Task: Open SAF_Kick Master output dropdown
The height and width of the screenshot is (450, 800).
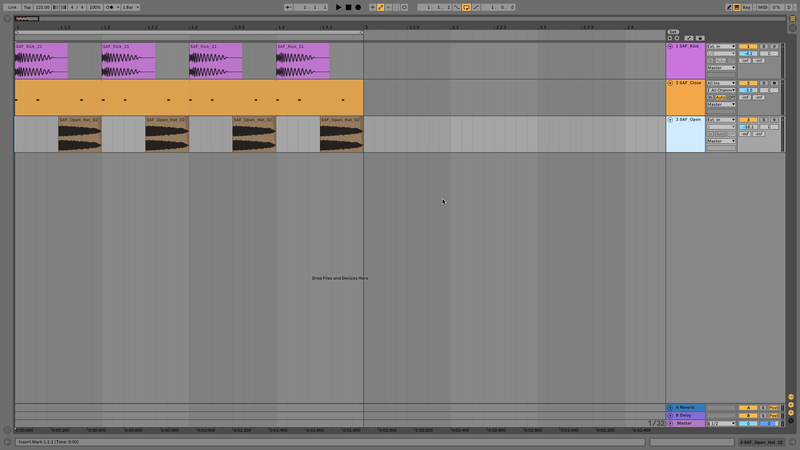Action: (721, 68)
